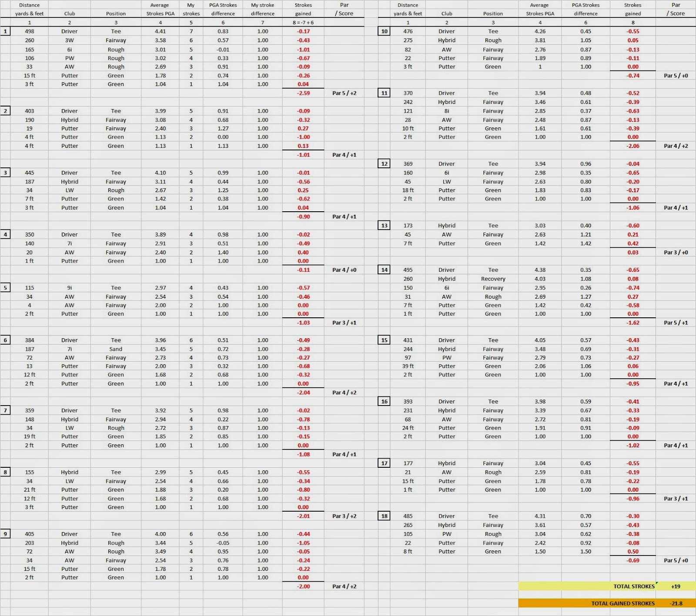Select the Par 3 / +0 score for hole 13
Viewport: 696px width, 616px height.
676,252
